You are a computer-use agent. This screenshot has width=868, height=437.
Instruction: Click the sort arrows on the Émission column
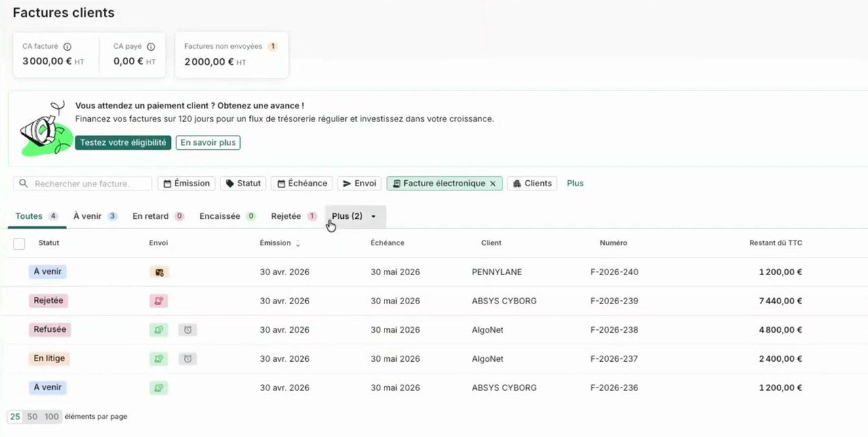click(x=298, y=243)
